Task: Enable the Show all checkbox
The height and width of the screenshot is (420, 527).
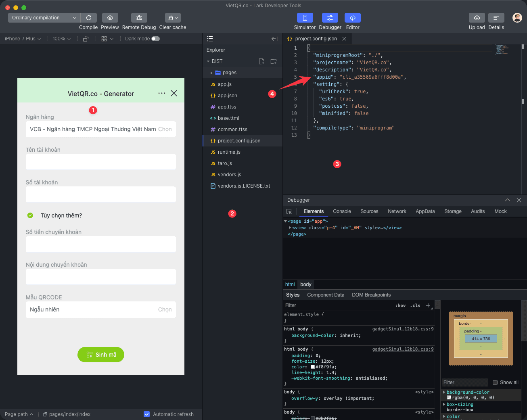Action: pos(495,382)
